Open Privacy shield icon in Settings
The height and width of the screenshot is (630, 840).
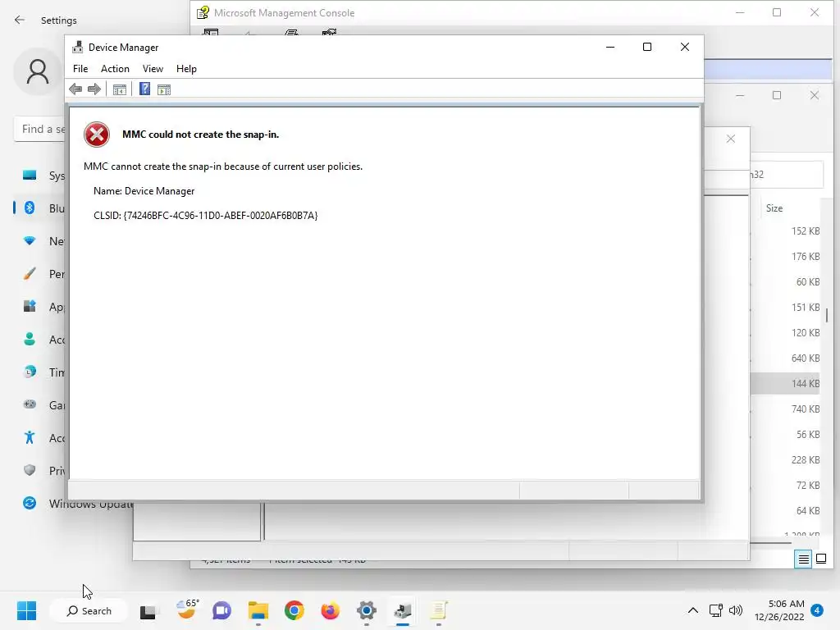coord(30,470)
